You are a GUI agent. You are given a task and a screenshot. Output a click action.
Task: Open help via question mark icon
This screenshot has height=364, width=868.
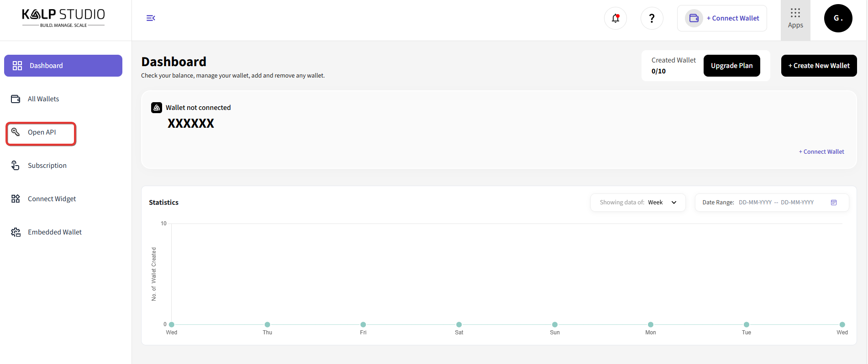coord(652,18)
